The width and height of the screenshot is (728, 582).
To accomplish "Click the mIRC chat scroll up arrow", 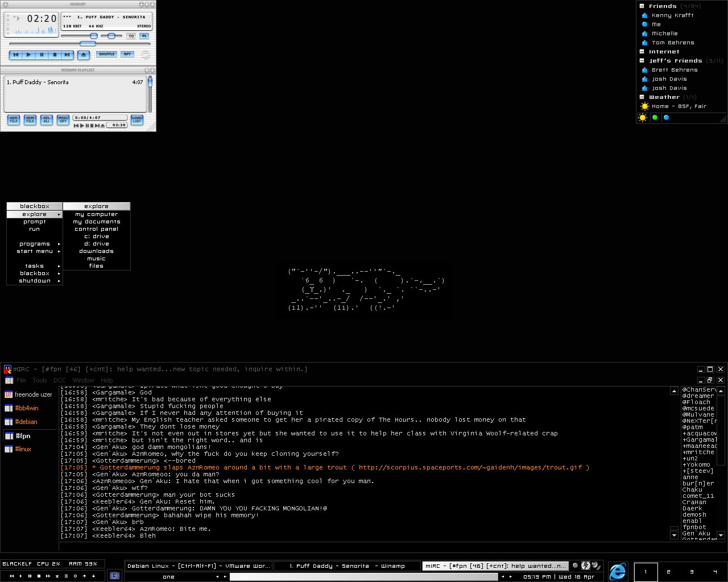I will 674,391.
